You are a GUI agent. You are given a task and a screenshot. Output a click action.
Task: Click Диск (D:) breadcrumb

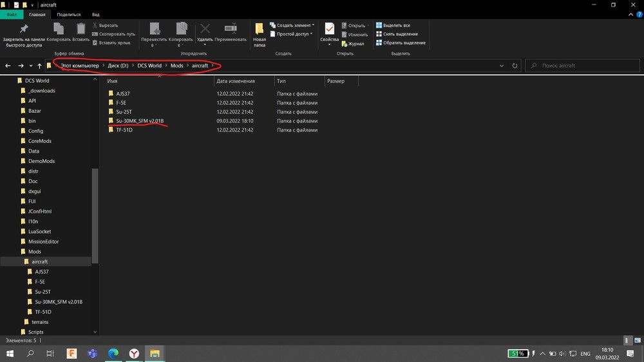(118, 66)
